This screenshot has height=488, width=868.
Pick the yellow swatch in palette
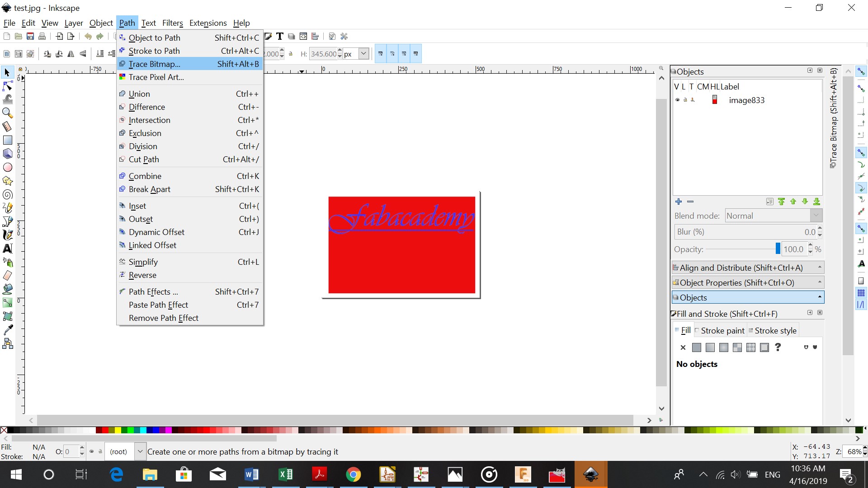click(118, 430)
